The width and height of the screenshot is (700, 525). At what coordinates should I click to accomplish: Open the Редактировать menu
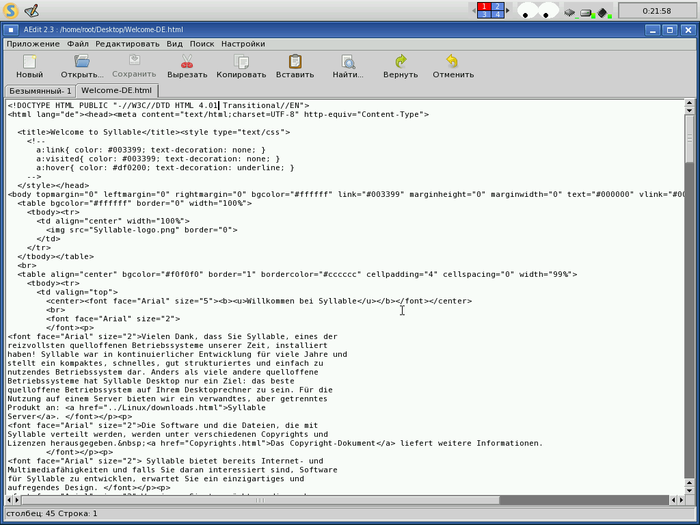click(x=127, y=44)
